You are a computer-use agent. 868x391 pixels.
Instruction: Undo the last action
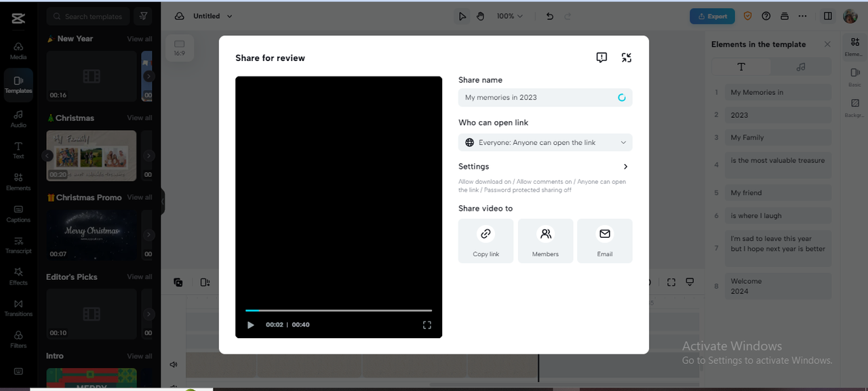pos(550,16)
